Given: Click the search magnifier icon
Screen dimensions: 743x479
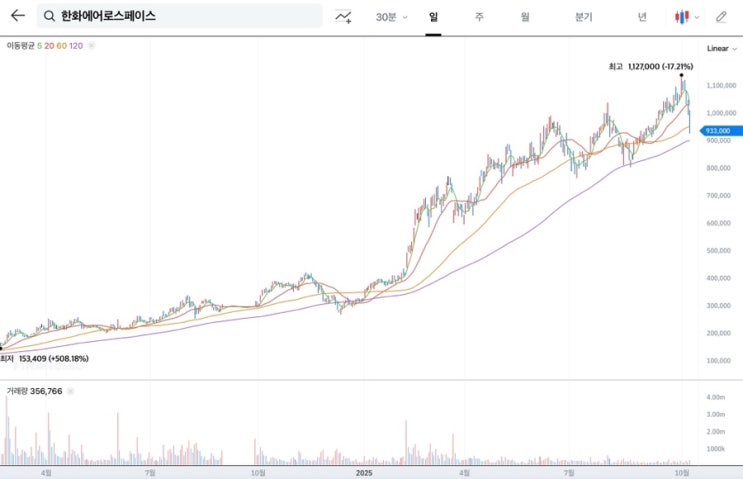Looking at the screenshot, I should tap(48, 17).
